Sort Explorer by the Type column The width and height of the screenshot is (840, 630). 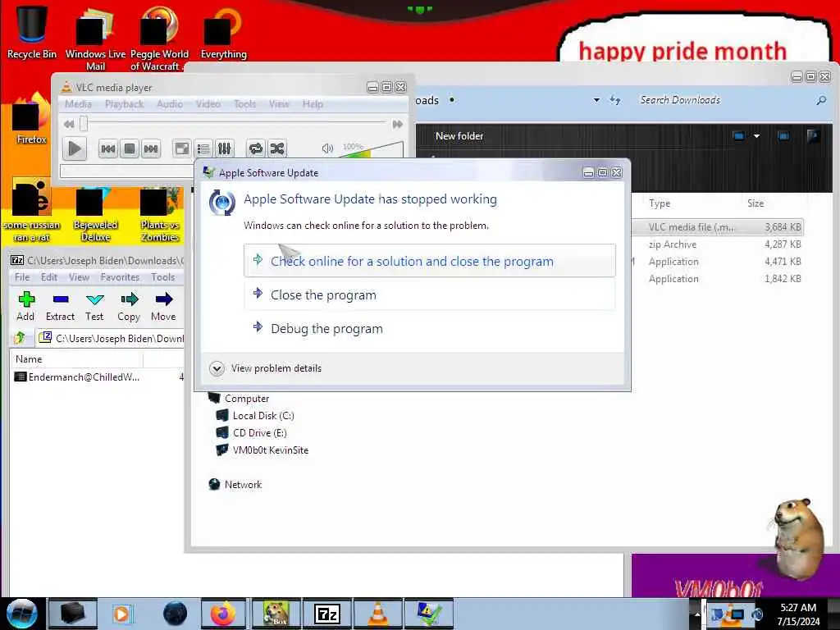[x=660, y=203]
